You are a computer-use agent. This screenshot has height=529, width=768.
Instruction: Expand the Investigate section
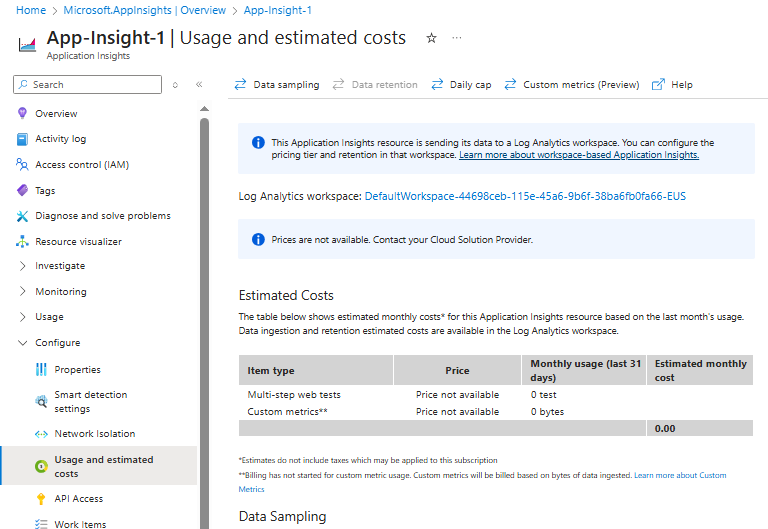[x=22, y=265]
